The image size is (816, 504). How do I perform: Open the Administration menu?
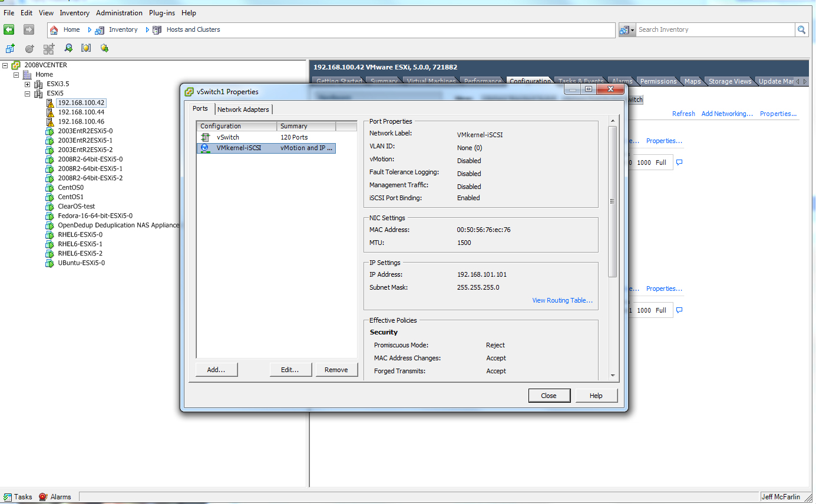point(119,13)
